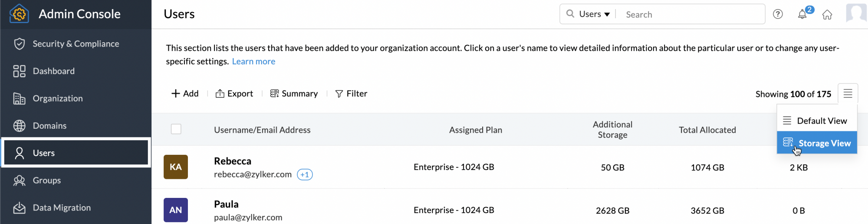Open the Filter option
The image size is (868, 224).
(x=351, y=94)
